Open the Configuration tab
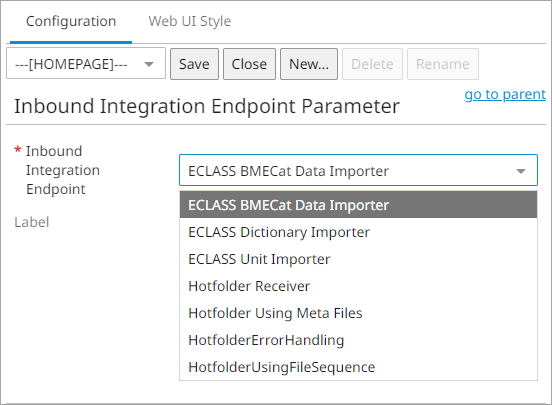Viewport: 552px width, 405px height. click(71, 21)
